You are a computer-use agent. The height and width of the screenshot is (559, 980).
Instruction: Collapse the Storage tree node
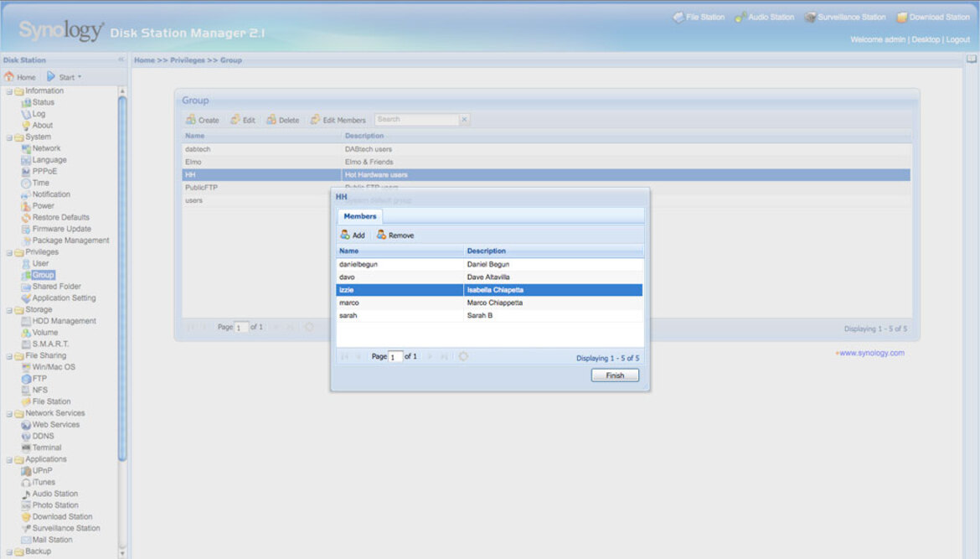click(x=9, y=310)
